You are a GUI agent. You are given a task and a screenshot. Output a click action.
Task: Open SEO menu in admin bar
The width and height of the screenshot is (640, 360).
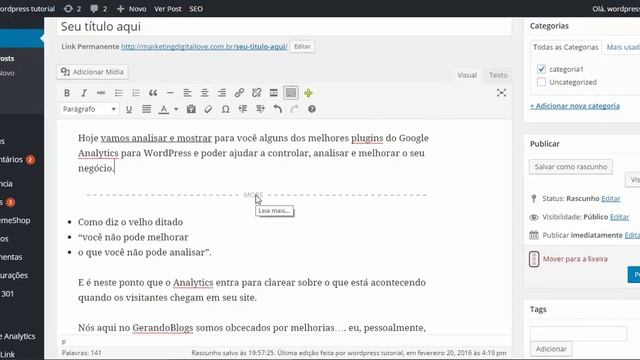[196, 9]
